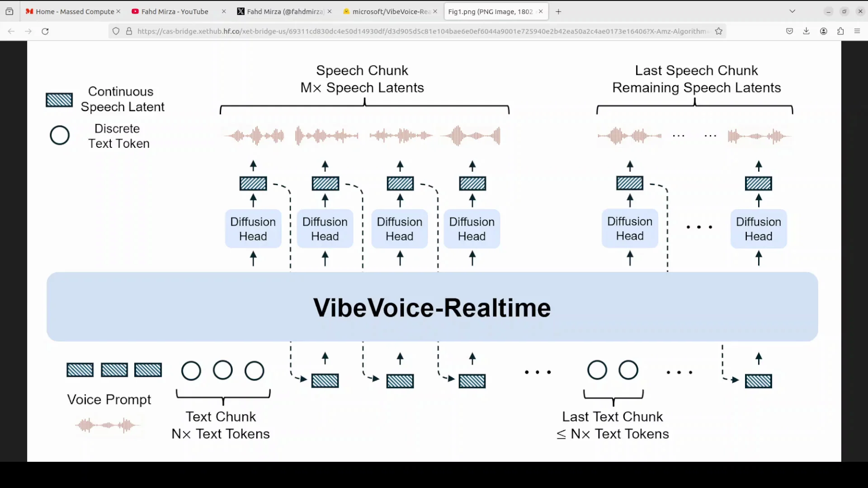Select the microsoft/VibeVoice-Realtime tab
Screen dimensions: 868x488
(387, 11)
